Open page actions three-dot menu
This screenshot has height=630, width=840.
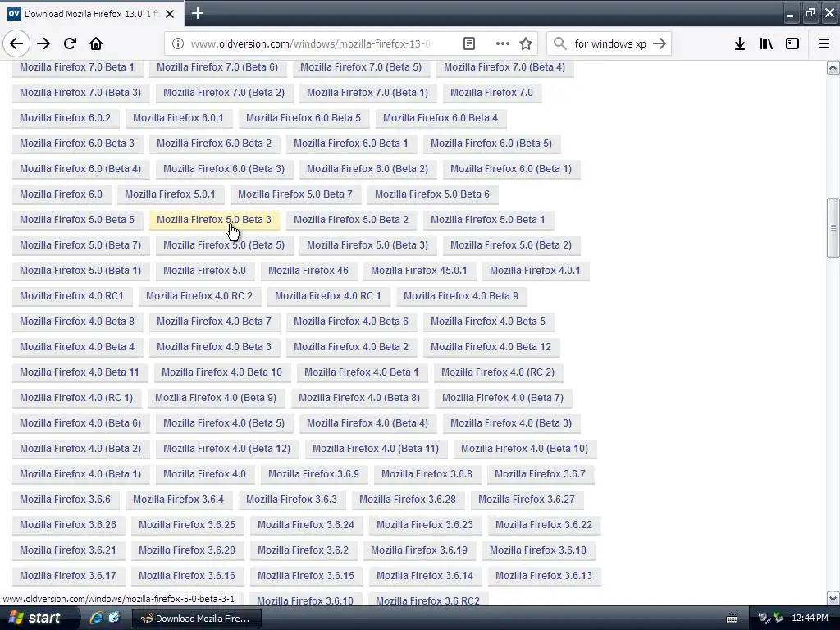[503, 43]
